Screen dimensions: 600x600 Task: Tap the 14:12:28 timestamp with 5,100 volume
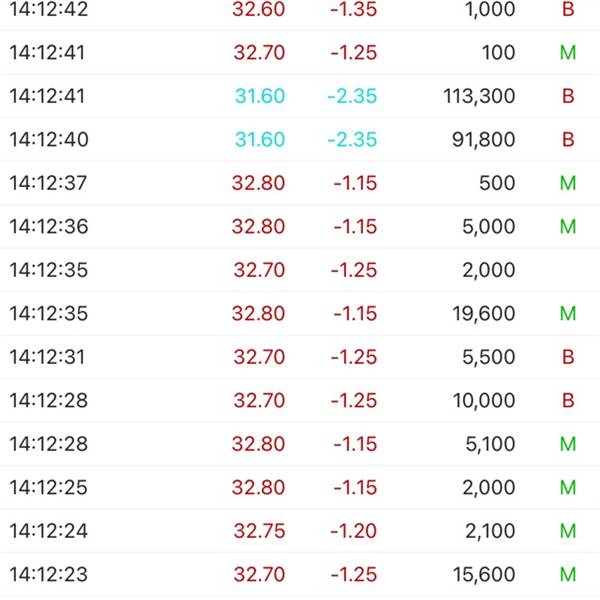(x=49, y=444)
